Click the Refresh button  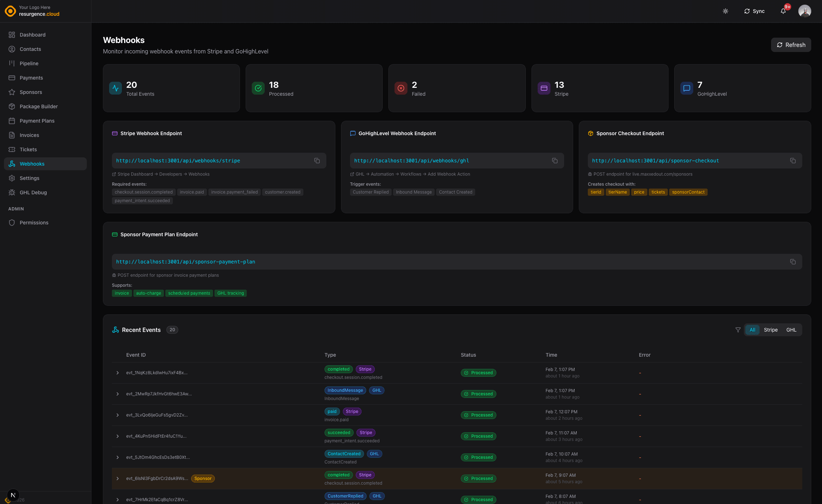791,44
